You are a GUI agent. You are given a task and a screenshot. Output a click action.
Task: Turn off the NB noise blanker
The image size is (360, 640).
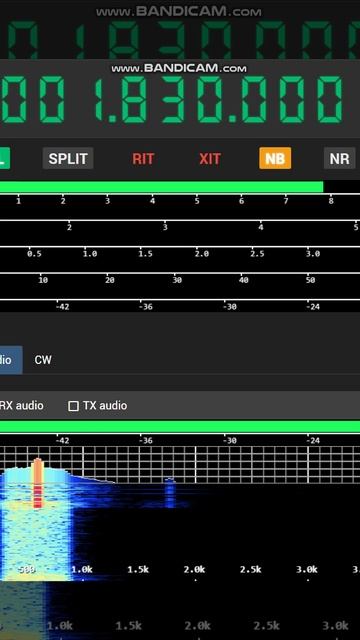pyautogui.click(x=275, y=158)
